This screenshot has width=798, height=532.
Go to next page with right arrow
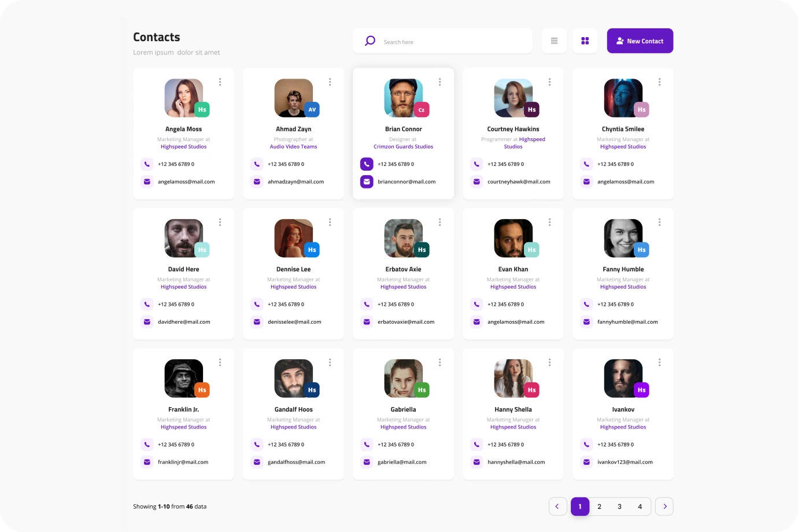664,507
